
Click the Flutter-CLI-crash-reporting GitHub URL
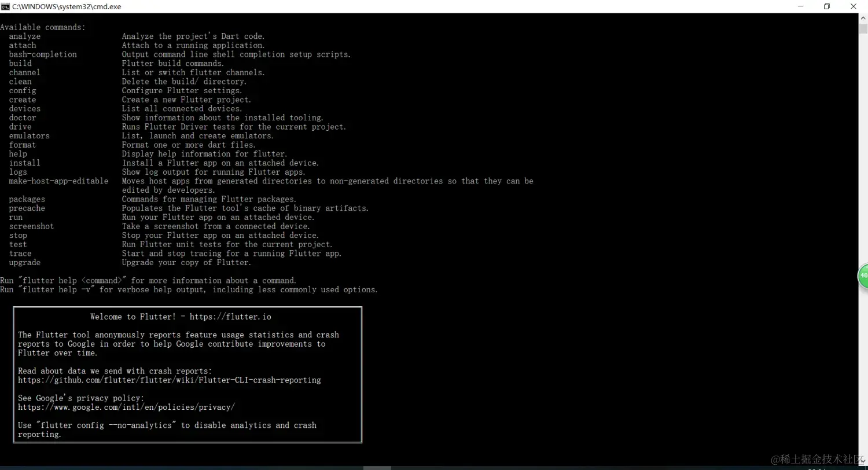[x=170, y=380]
